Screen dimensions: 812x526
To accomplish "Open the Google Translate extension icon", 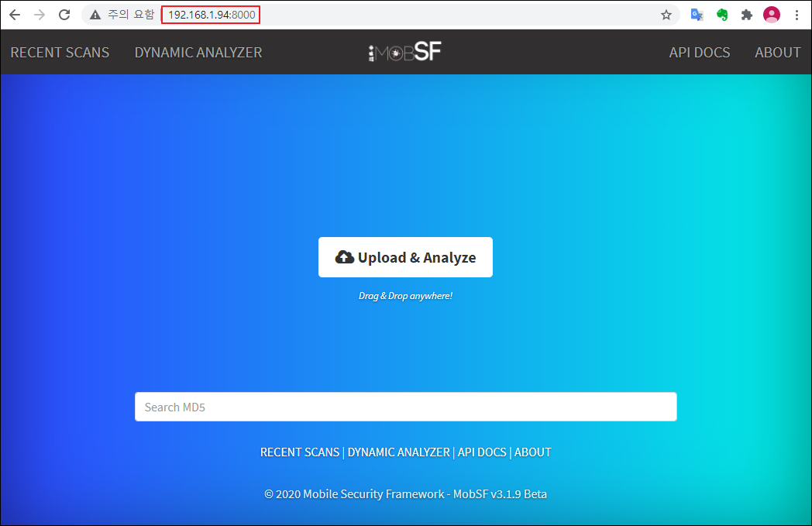I will click(x=697, y=15).
